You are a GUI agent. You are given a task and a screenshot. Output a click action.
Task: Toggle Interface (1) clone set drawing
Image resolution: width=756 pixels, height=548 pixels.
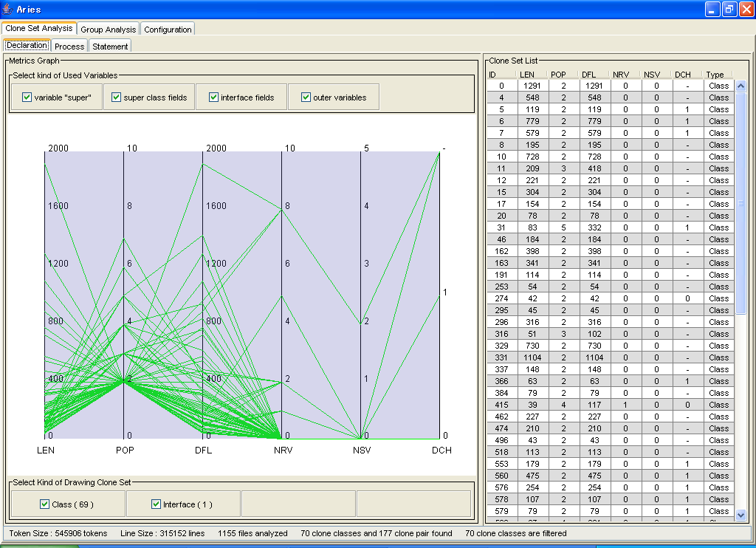point(156,504)
